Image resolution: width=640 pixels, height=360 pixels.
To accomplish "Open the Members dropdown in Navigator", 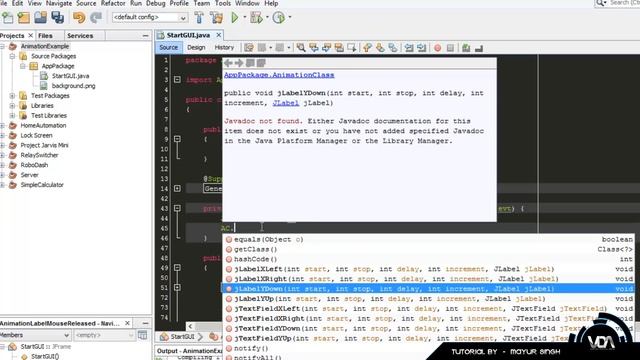I will (36, 335).
